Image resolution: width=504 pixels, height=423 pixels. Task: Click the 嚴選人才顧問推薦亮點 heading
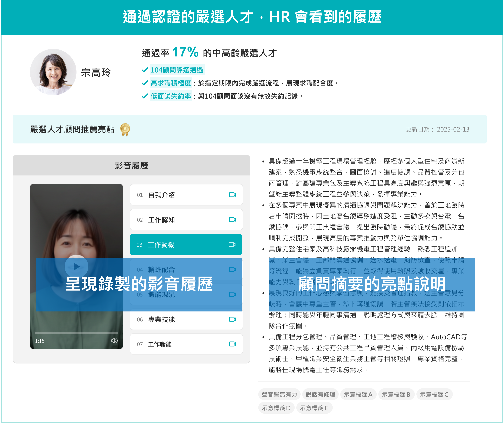click(72, 129)
